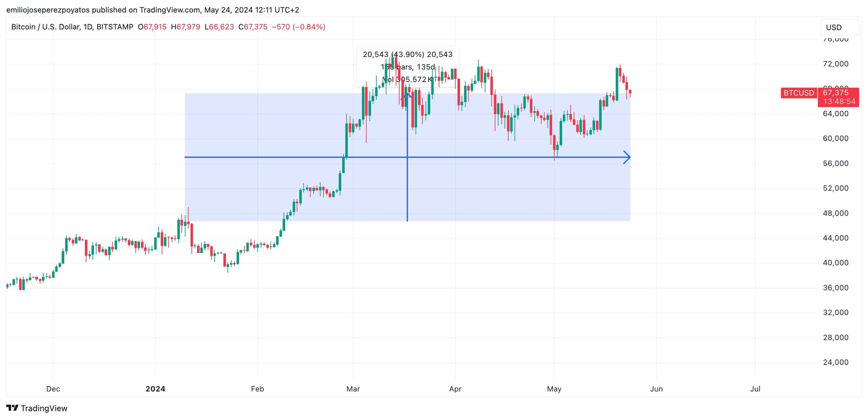Click the 24,000 price scale label
Screen dimensions: 868x419
(835, 362)
